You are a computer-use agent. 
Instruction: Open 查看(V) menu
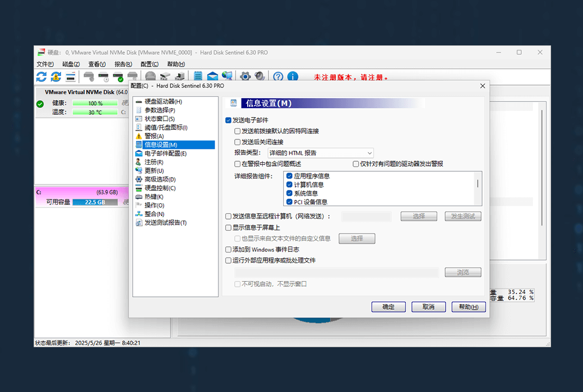coord(97,64)
